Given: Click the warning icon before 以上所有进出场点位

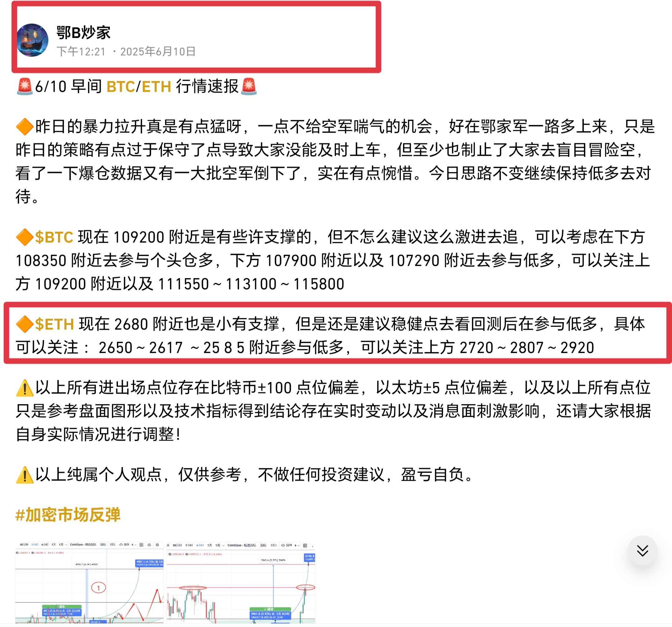Looking at the screenshot, I should (25, 388).
